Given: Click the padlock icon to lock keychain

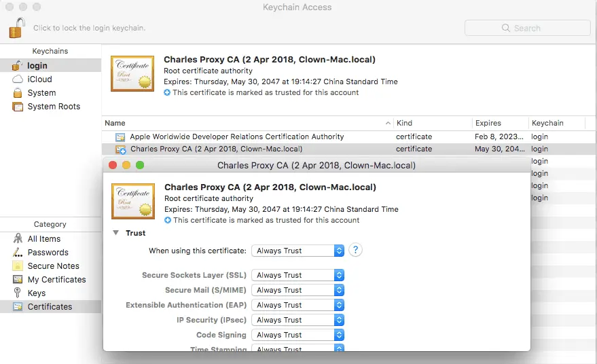Looking at the screenshot, I should click(x=17, y=28).
